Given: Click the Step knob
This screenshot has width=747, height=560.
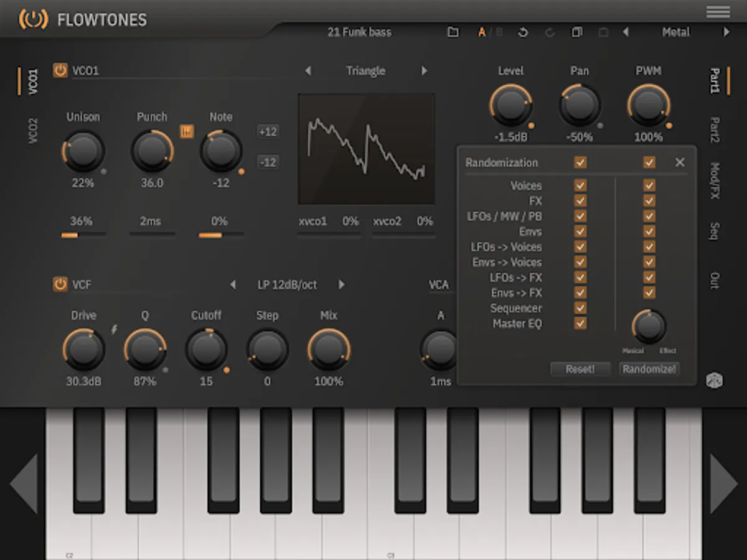Looking at the screenshot, I should tap(268, 350).
